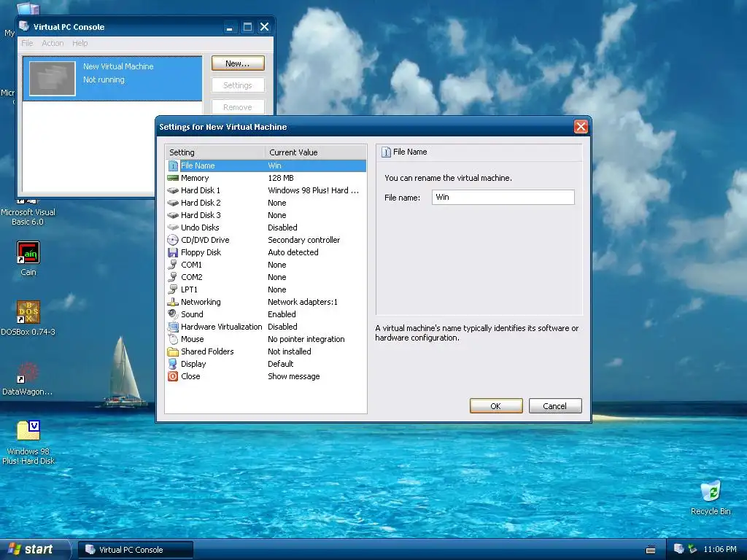Click the 'Network adapters:1' value
747x560 pixels.
[303, 302]
